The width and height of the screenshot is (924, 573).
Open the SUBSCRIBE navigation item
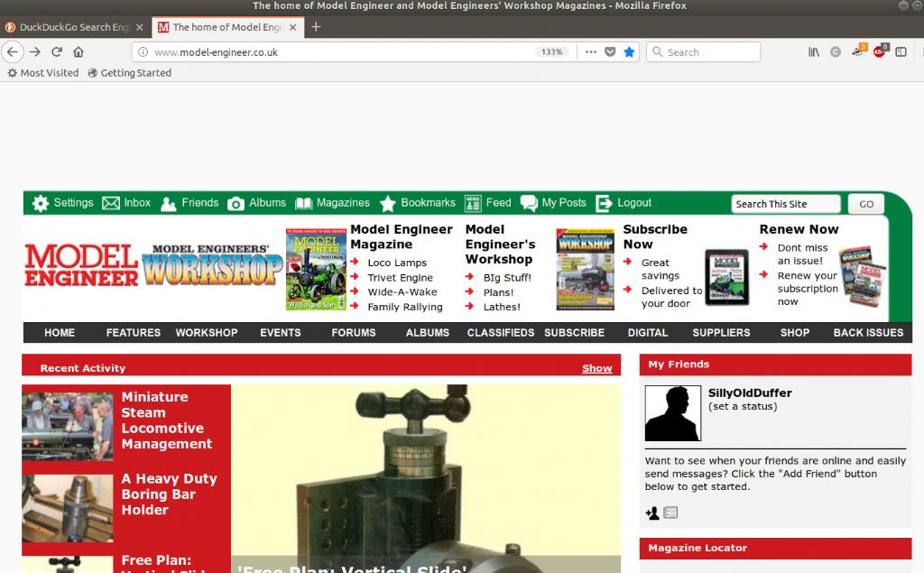click(x=575, y=332)
